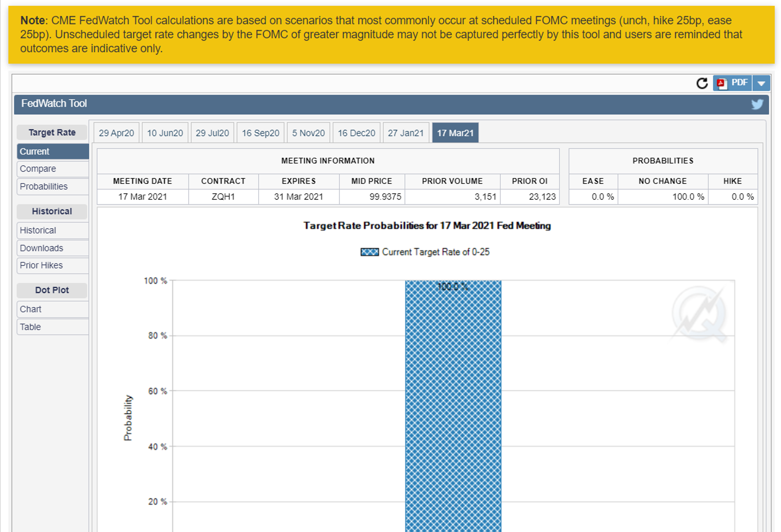The image size is (781, 532).
Task: Open the Dot Plot Chart
Action: 53,309
